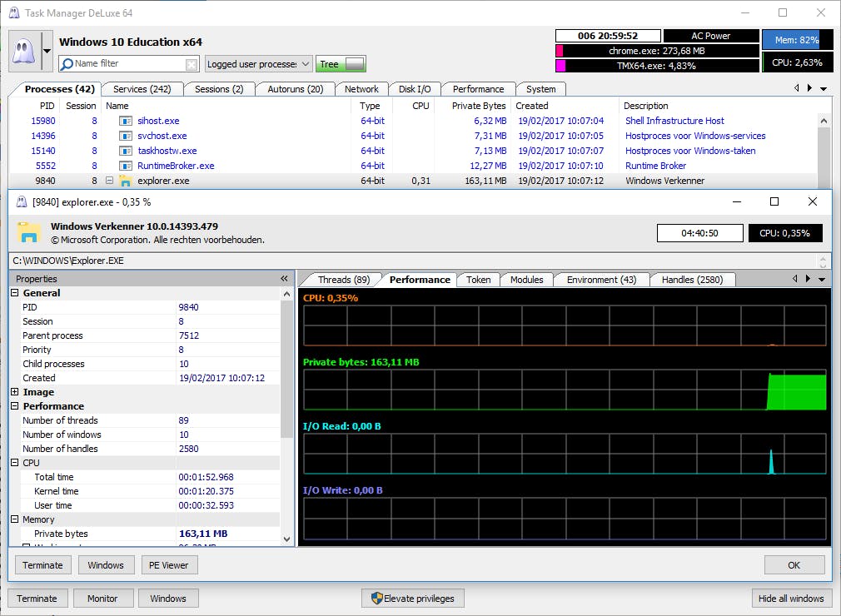Collapse the Properties panel with double chevron
The image size is (841, 616).
point(284,279)
